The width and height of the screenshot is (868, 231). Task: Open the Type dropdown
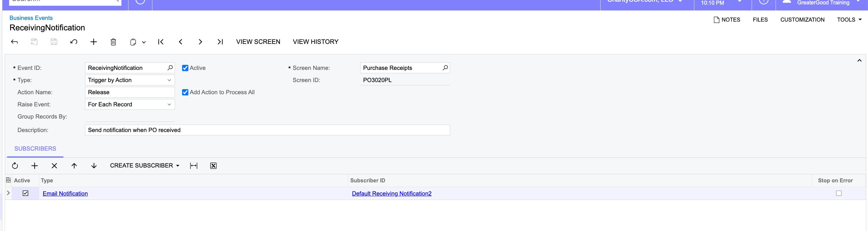click(130, 80)
